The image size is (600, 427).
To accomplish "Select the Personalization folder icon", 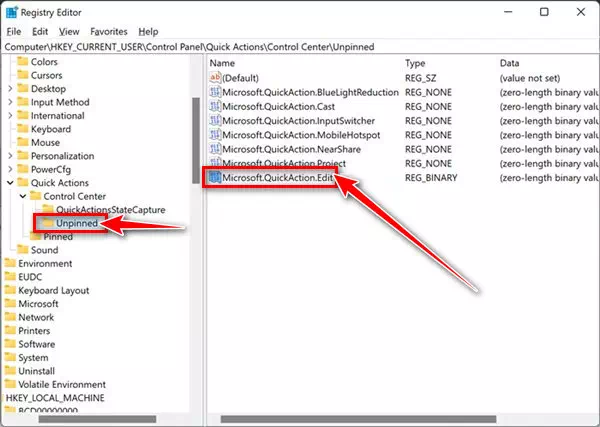I will tap(23, 156).
